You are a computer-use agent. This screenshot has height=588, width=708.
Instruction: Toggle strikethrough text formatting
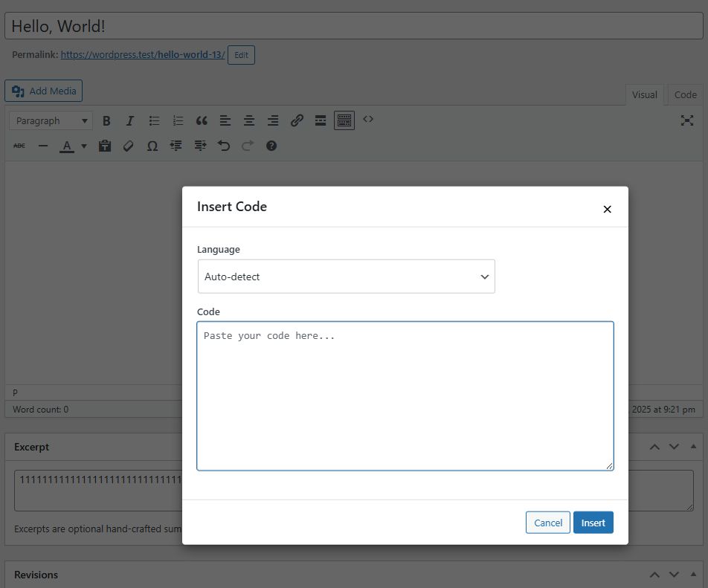pyautogui.click(x=19, y=146)
